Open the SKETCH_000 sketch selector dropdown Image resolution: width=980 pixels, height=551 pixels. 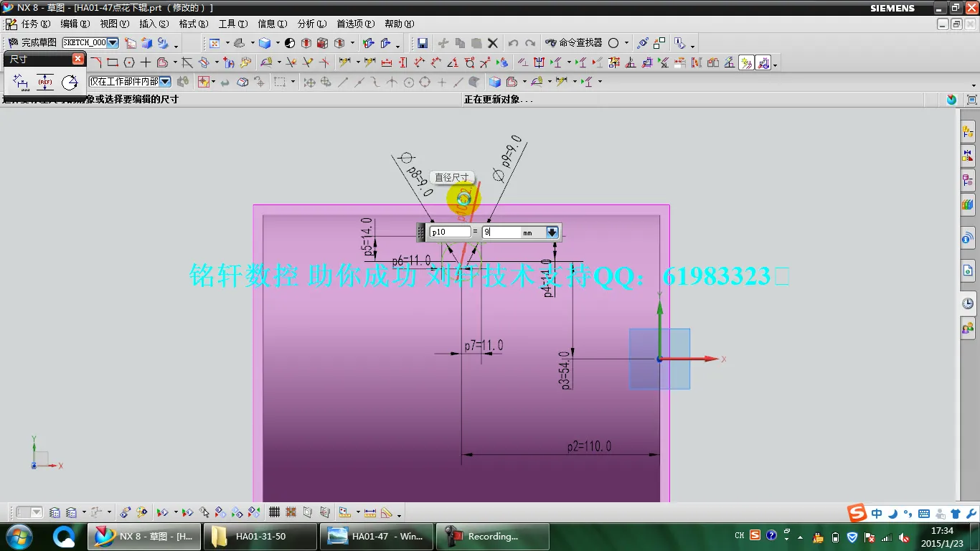(112, 43)
